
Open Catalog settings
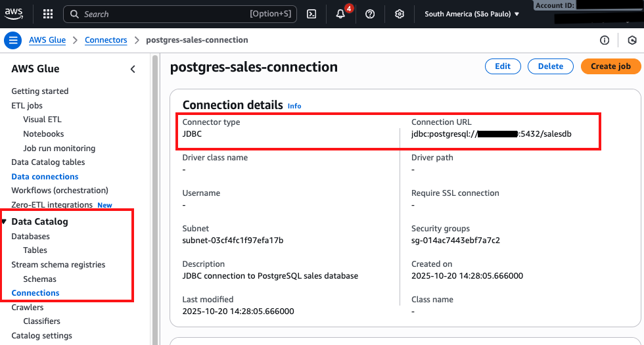[x=41, y=336]
